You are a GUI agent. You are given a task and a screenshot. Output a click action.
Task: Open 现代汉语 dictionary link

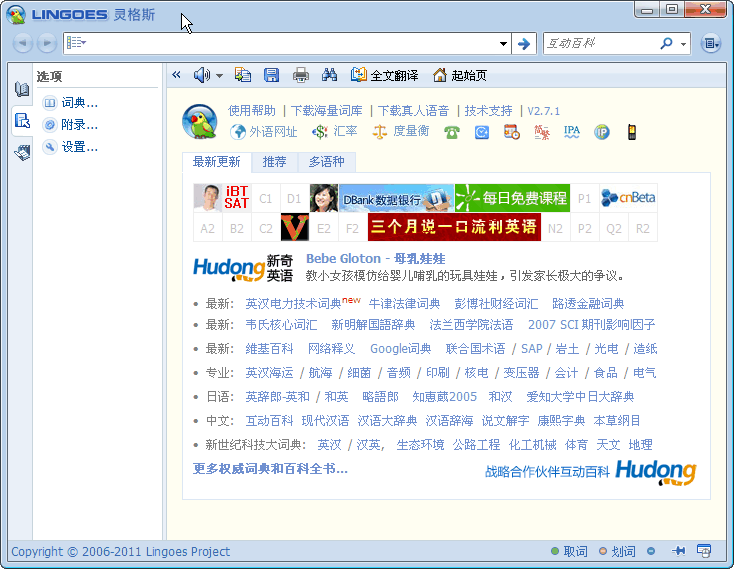click(325, 421)
